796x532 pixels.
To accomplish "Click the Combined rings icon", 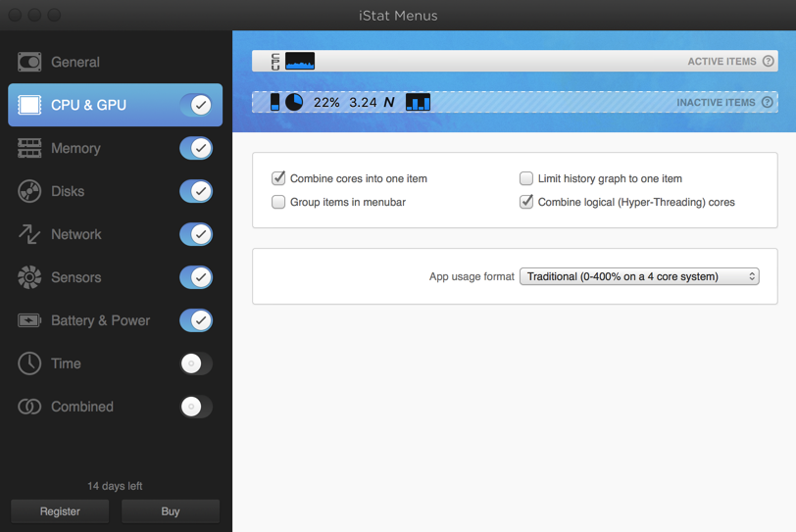I will 29,407.
